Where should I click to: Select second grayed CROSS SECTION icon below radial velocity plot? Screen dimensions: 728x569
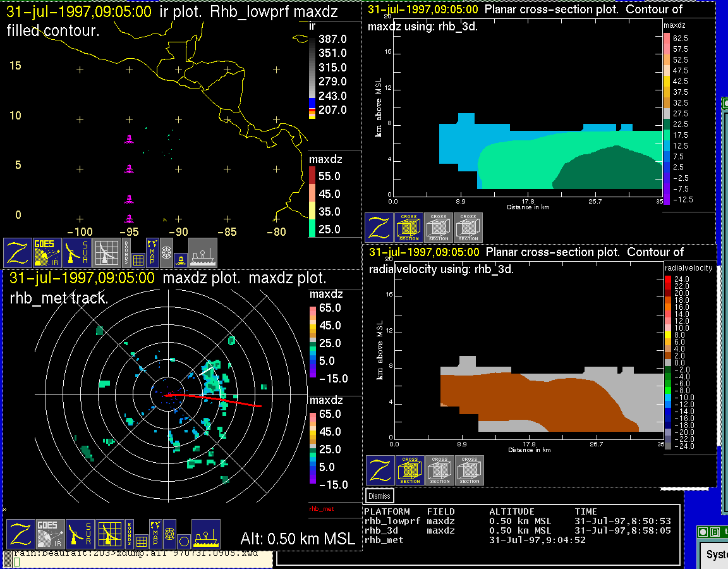(470, 470)
